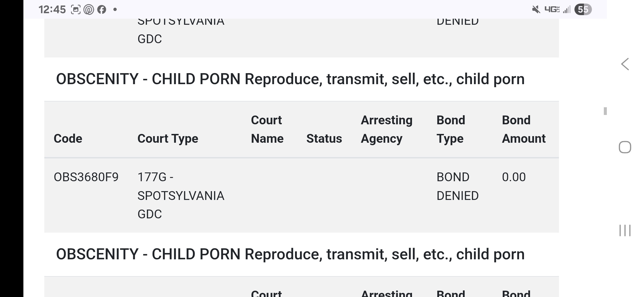Click charge code OBS3680F9
The image size is (644, 297).
click(x=86, y=177)
